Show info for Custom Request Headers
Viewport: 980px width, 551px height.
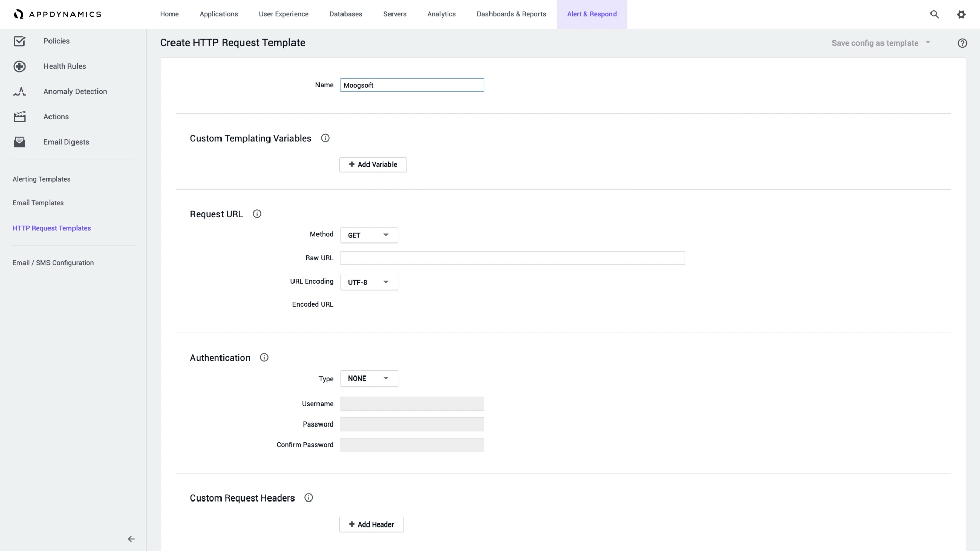click(x=309, y=498)
